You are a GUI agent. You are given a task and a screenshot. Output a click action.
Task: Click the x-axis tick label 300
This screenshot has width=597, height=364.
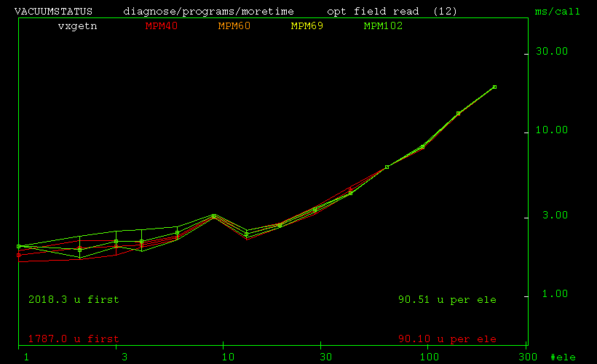(528, 357)
